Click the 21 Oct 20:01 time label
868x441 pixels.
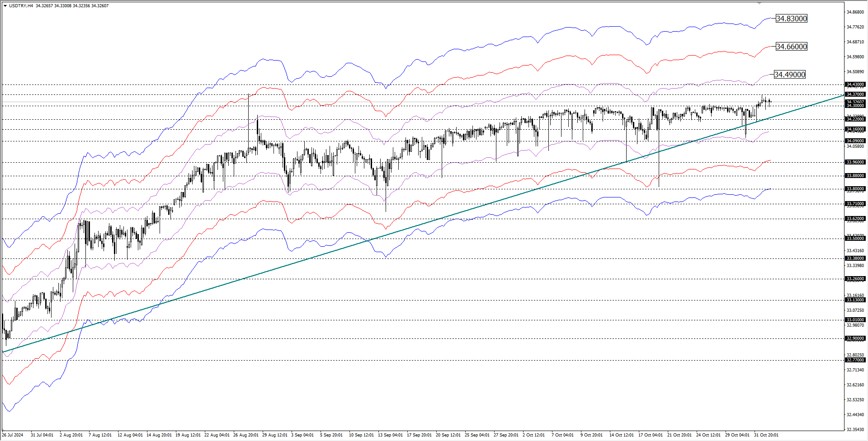tap(680, 435)
